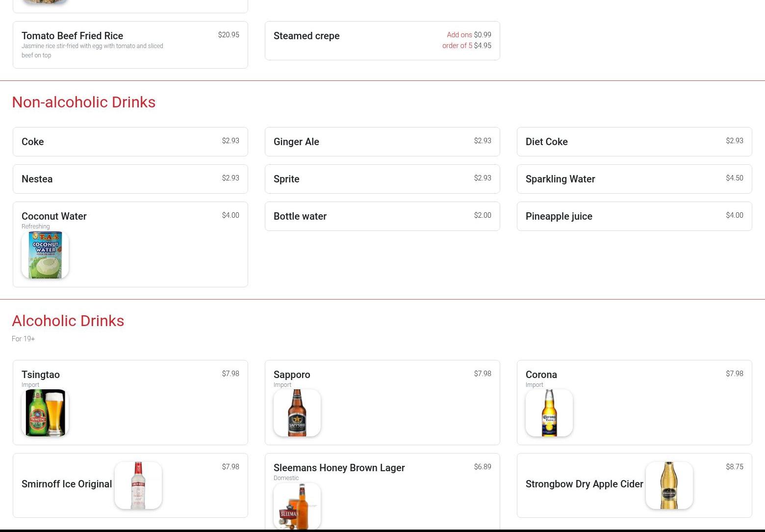Click the Corona Extra bottle image
This screenshot has height=532, width=765.
point(549,413)
